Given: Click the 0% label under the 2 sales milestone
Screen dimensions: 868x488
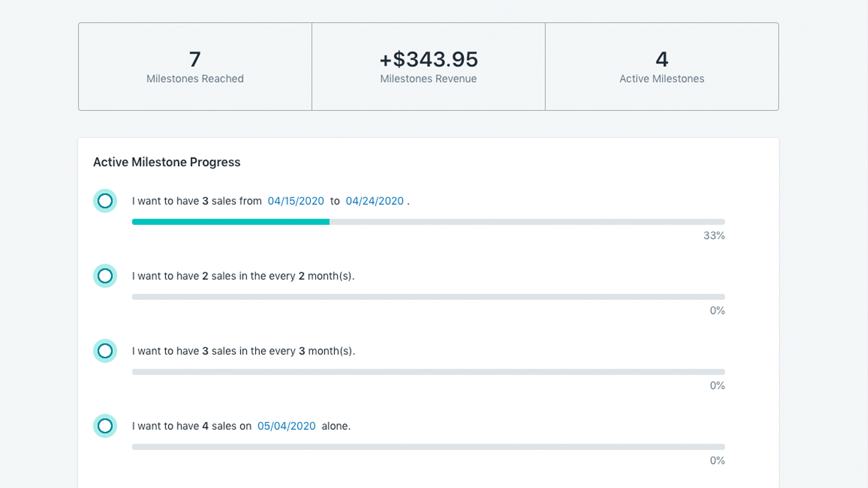Looking at the screenshot, I should (717, 310).
